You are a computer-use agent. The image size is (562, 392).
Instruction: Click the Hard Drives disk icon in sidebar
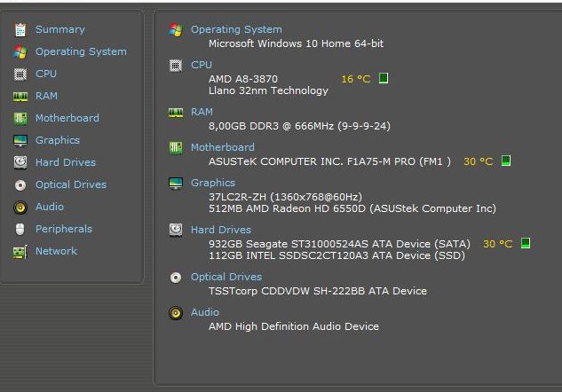pos(20,162)
